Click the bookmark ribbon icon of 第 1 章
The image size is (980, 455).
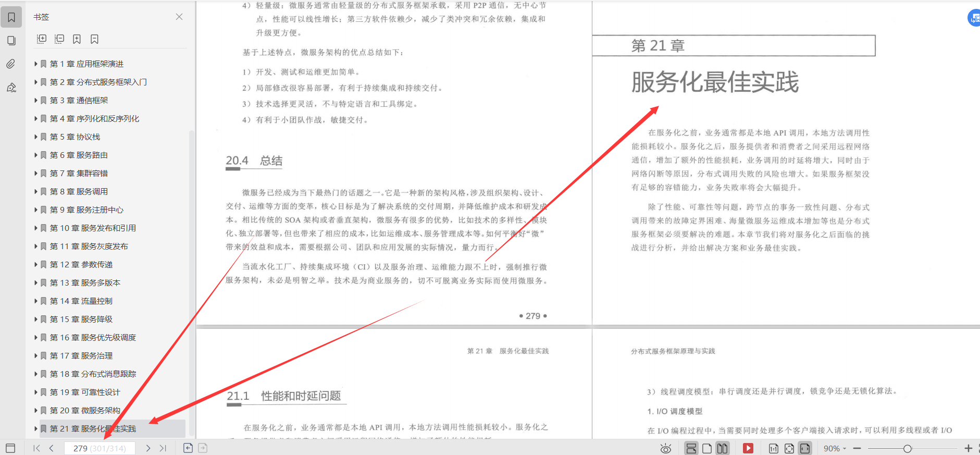[44, 64]
